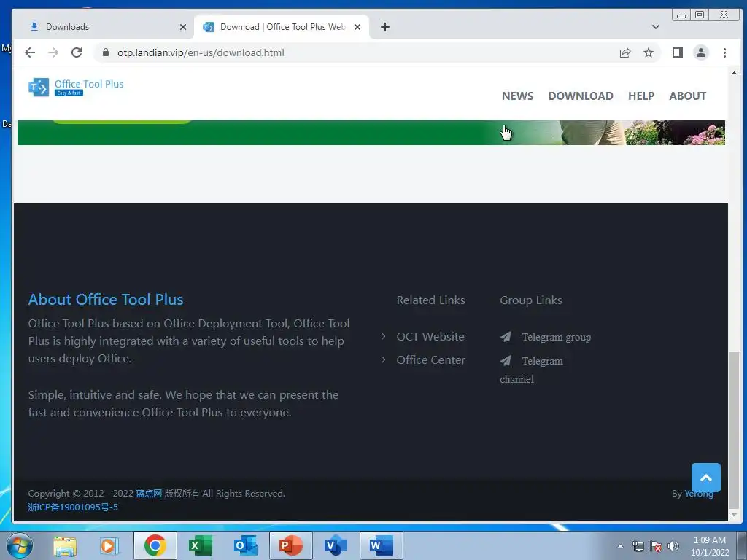Click the green banner image

[x=371, y=133]
